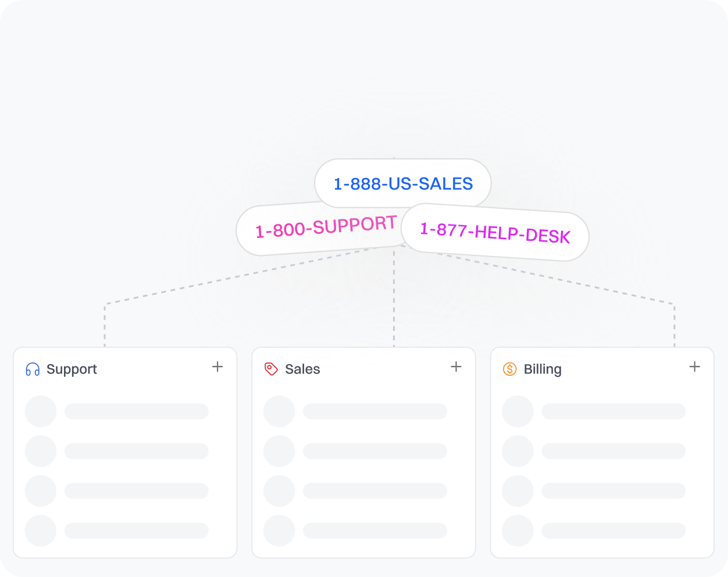Open the Support card title

point(72,369)
